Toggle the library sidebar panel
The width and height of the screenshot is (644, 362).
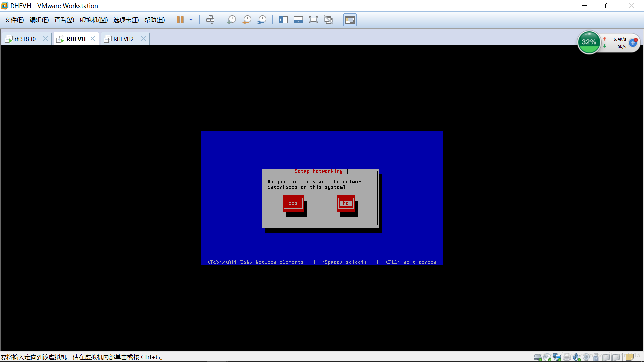(283, 20)
